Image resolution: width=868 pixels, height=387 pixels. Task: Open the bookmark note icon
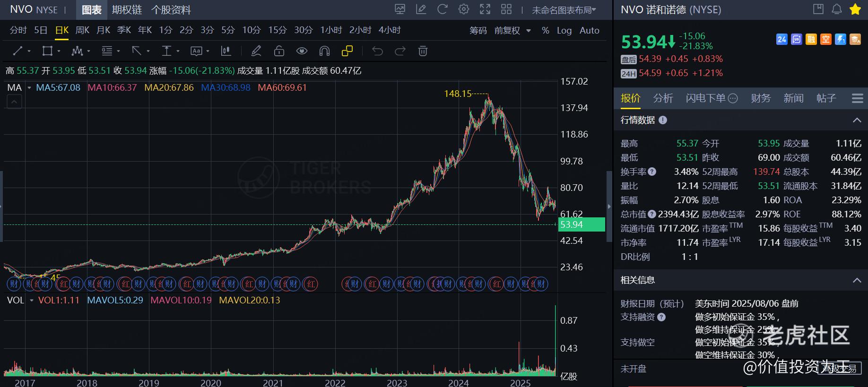click(x=818, y=9)
